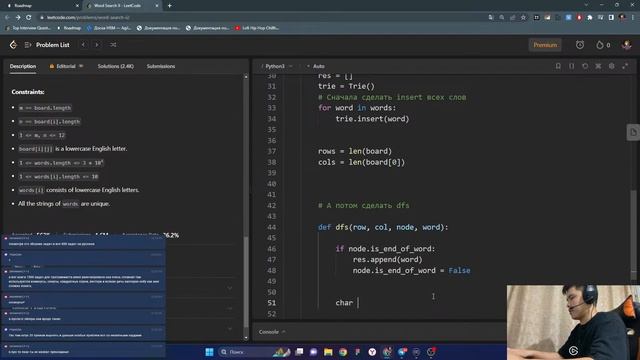Enter fullscreen editor mode icon
This screenshot has width=640, height=360.
coord(625,66)
